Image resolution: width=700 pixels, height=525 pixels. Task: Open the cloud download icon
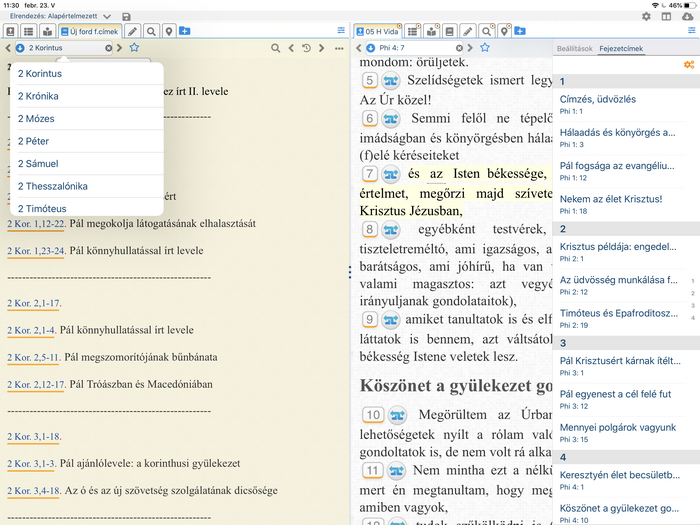688,17
